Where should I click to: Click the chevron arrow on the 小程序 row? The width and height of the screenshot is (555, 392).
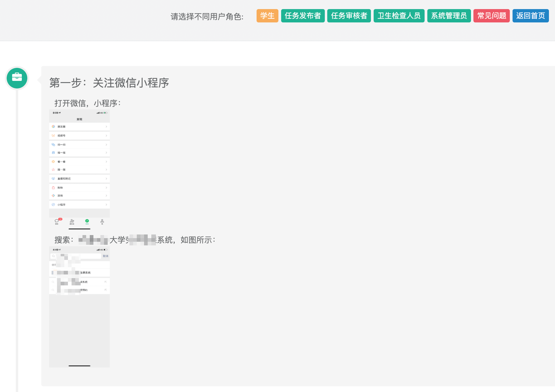(106, 205)
